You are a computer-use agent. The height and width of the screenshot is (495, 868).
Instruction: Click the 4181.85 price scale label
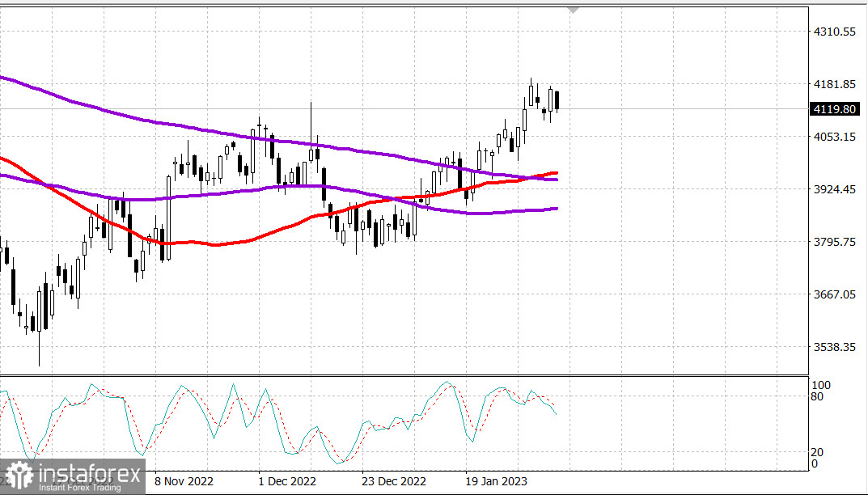[834, 84]
